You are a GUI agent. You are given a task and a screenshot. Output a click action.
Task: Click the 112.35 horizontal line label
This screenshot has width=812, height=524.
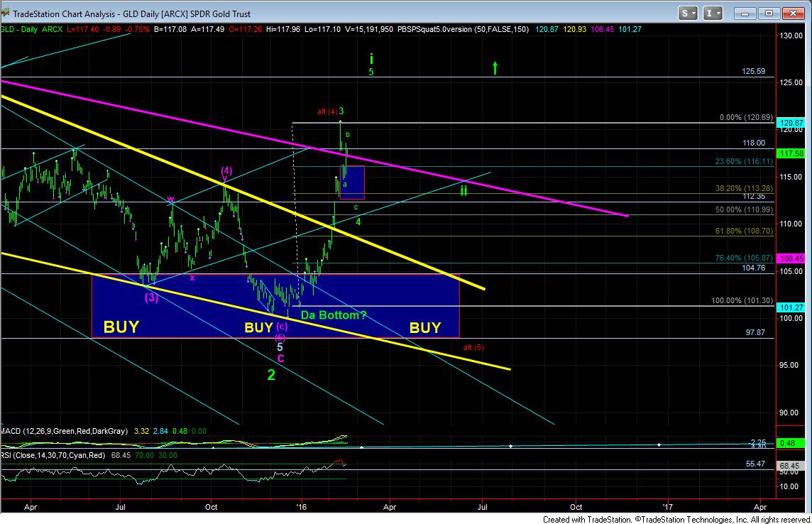754,196
